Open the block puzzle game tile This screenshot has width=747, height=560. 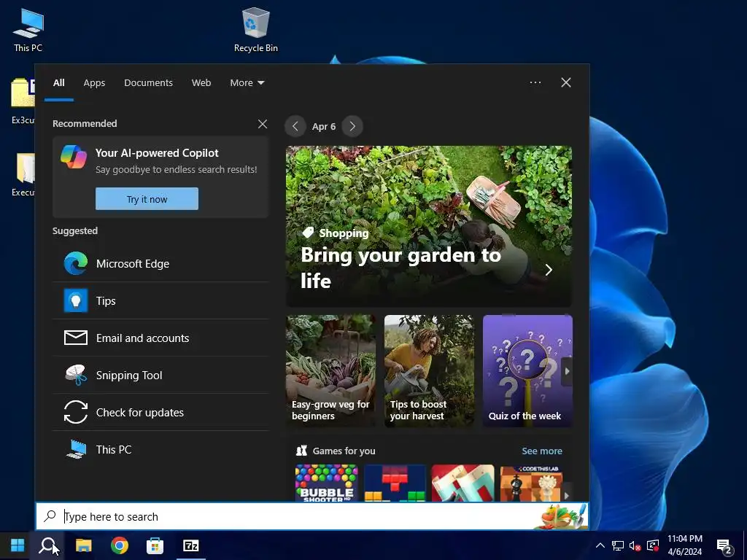click(395, 483)
